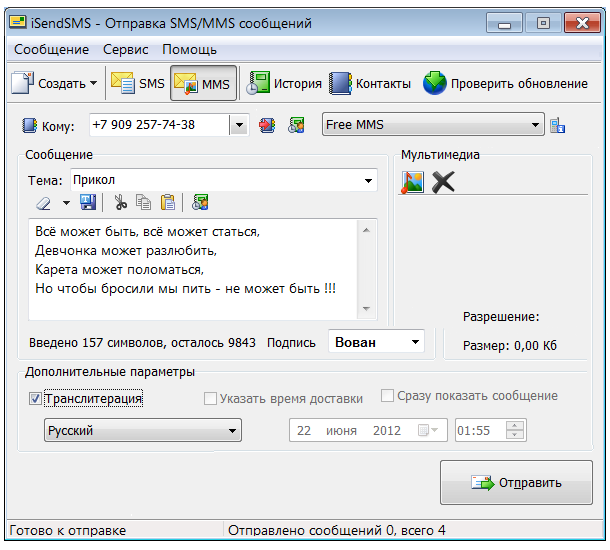This screenshot has width=610, height=550.
Task: Open the Сервис menu
Action: pos(125,49)
